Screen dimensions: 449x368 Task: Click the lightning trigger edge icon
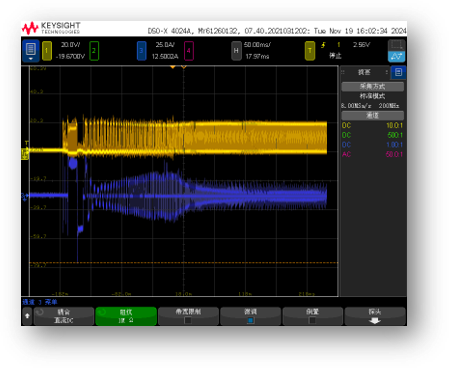[323, 45]
